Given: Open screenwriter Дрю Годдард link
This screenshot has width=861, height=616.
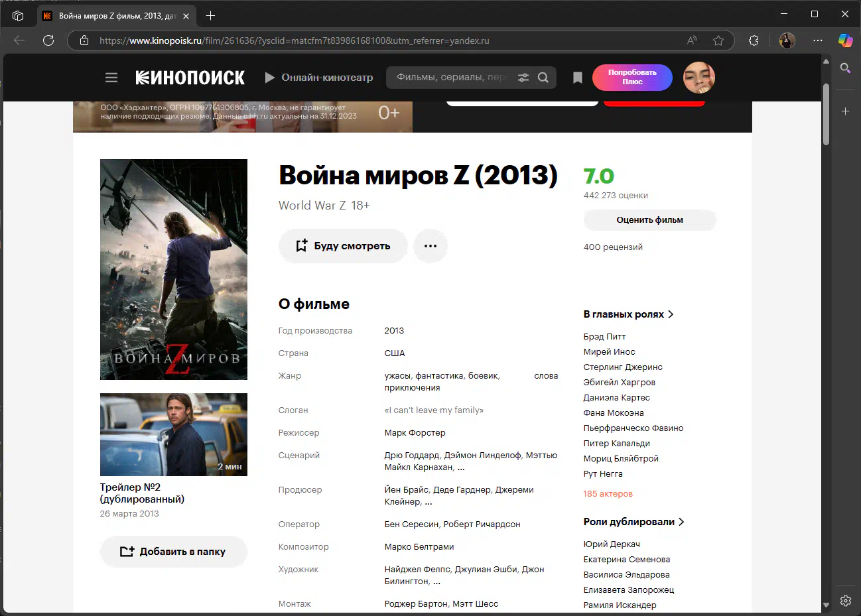Looking at the screenshot, I should (412, 456).
